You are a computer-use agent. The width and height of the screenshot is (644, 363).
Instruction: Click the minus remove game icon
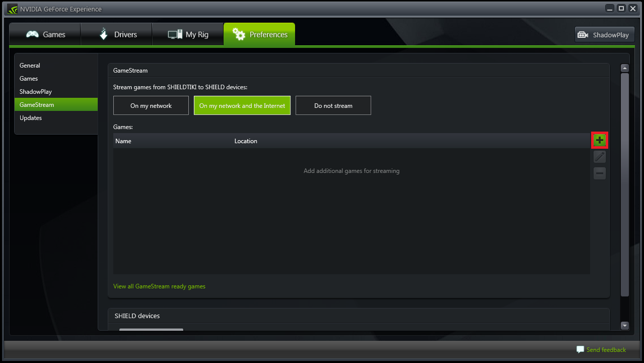click(599, 173)
